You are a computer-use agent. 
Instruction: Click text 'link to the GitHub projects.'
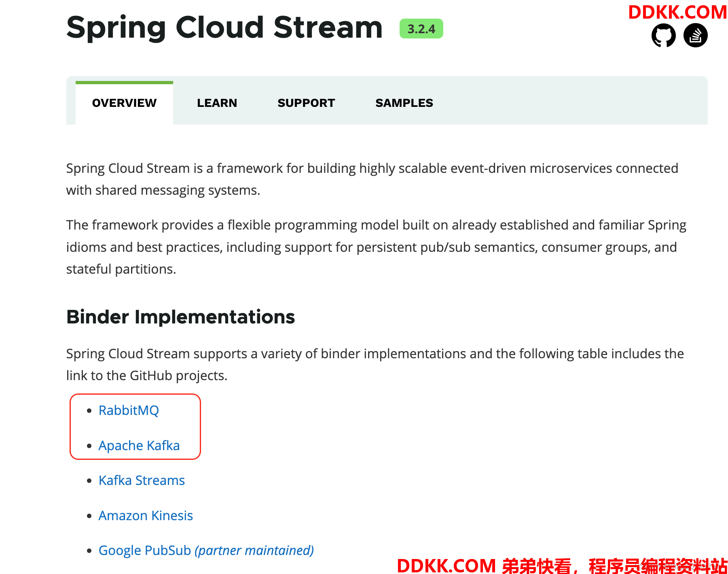[147, 376]
